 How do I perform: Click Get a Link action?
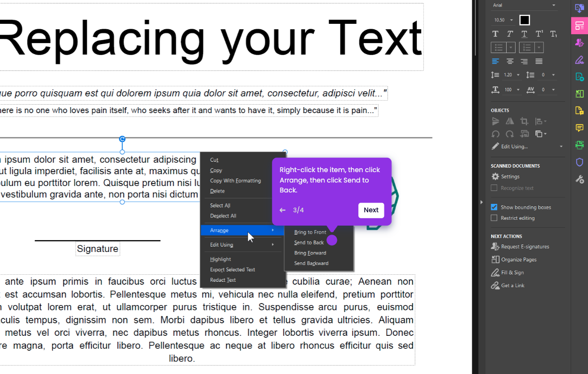tap(508, 286)
